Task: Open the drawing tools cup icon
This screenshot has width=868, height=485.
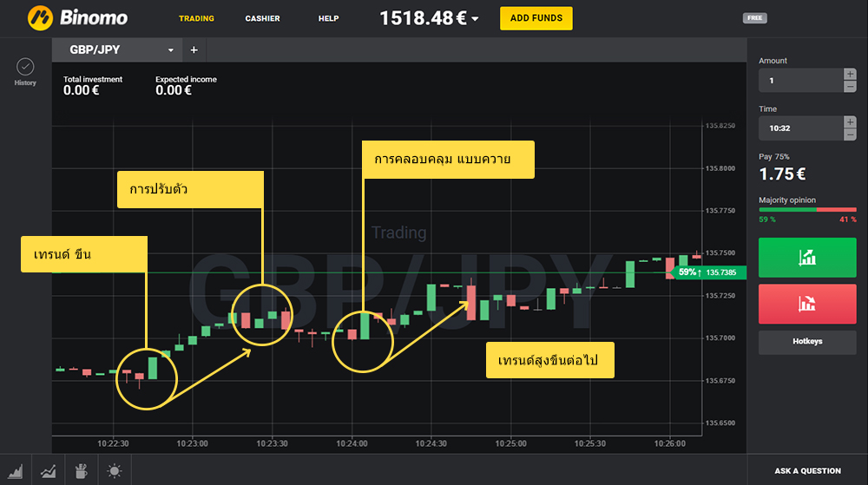Action: click(82, 471)
